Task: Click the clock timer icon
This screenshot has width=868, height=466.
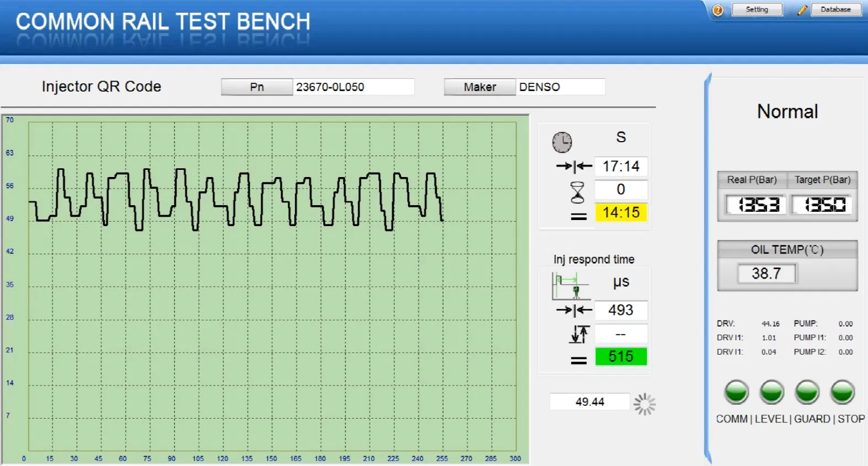Action: [562, 142]
